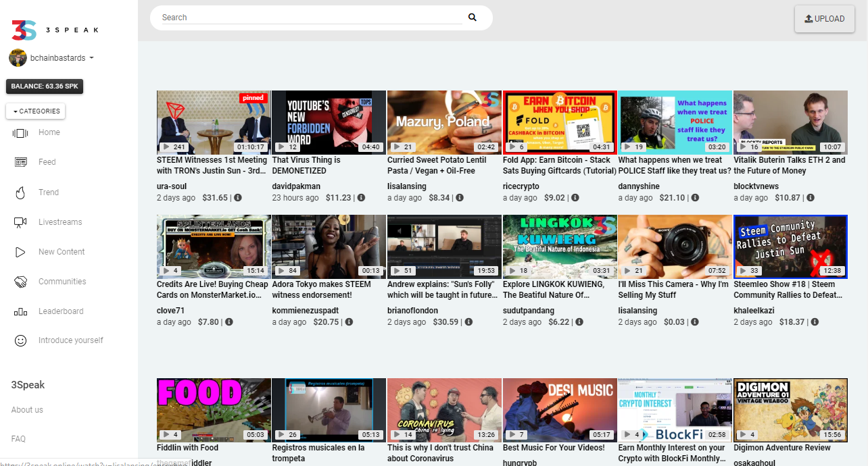This screenshot has width=868, height=466.
Task: Click the Leaderboard chart icon
Action: tap(20, 311)
